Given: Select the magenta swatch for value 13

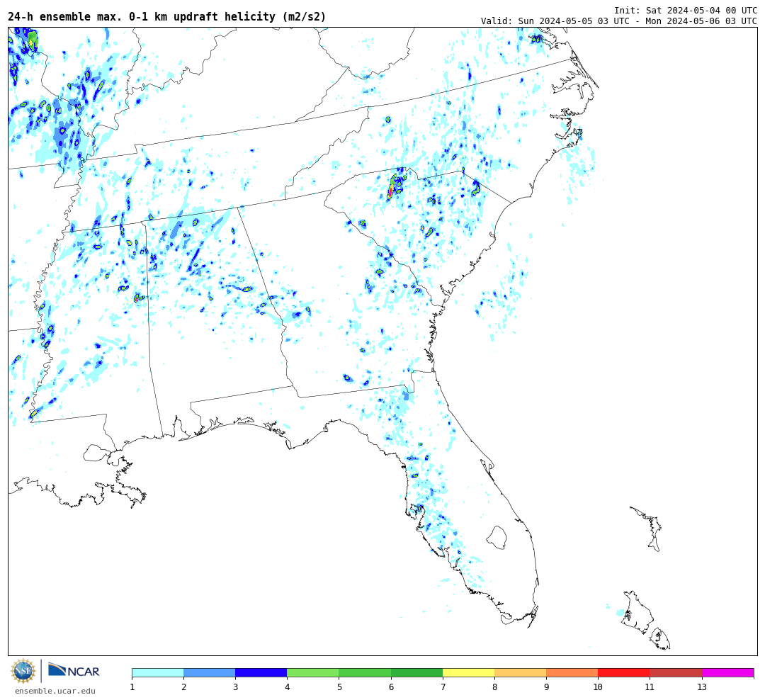Looking at the screenshot, I should [x=728, y=672].
